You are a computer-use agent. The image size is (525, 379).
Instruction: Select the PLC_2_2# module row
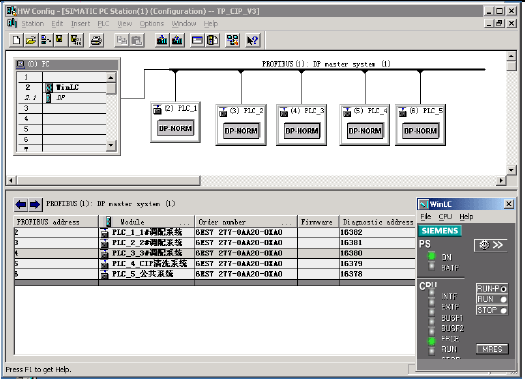tap(214, 242)
